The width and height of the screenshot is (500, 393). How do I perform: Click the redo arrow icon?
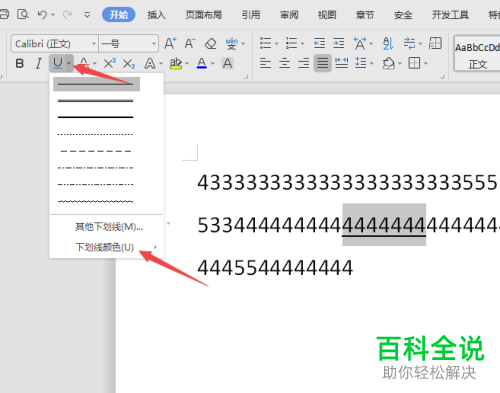[x=67, y=15]
